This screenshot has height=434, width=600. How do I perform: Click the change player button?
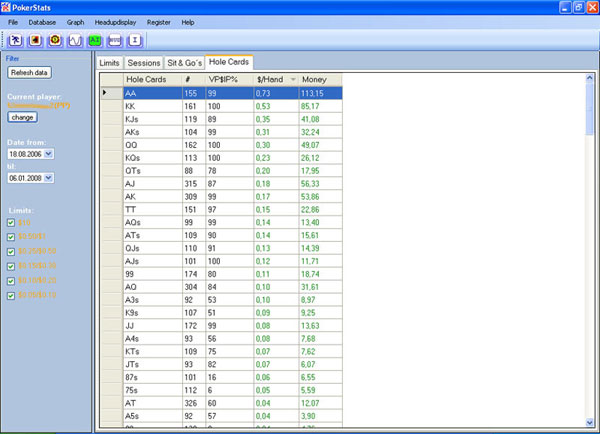tap(22, 117)
